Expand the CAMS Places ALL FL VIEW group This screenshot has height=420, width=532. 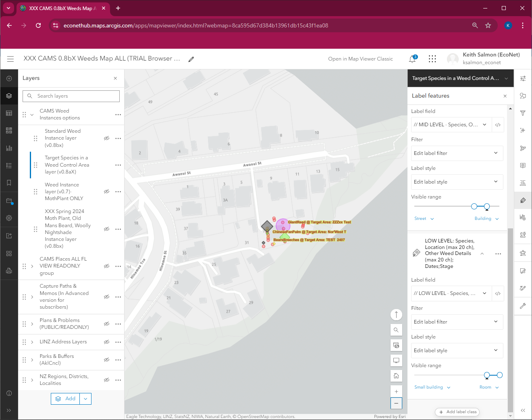[x=32, y=266]
